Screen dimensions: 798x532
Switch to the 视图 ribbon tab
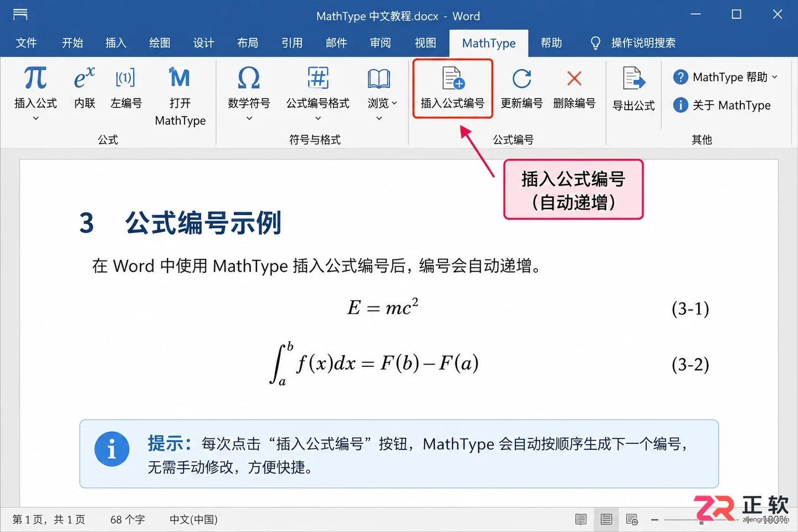tap(426, 43)
